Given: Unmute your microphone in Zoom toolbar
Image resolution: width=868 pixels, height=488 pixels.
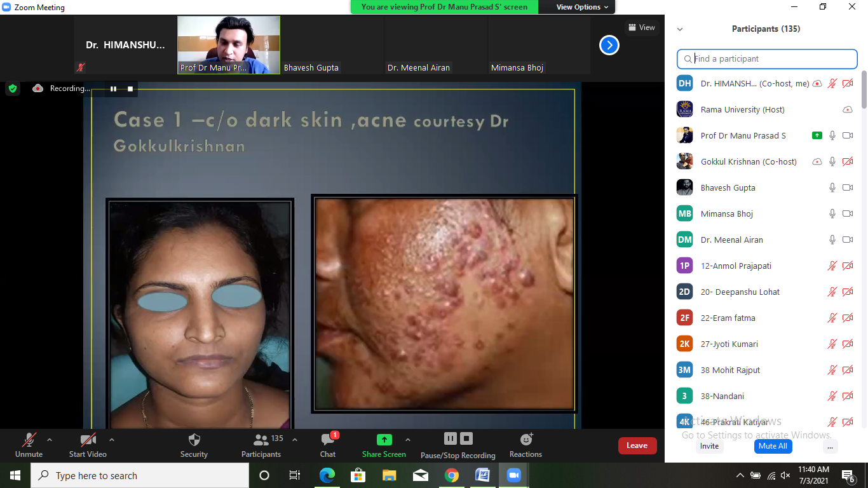Looking at the screenshot, I should point(29,445).
